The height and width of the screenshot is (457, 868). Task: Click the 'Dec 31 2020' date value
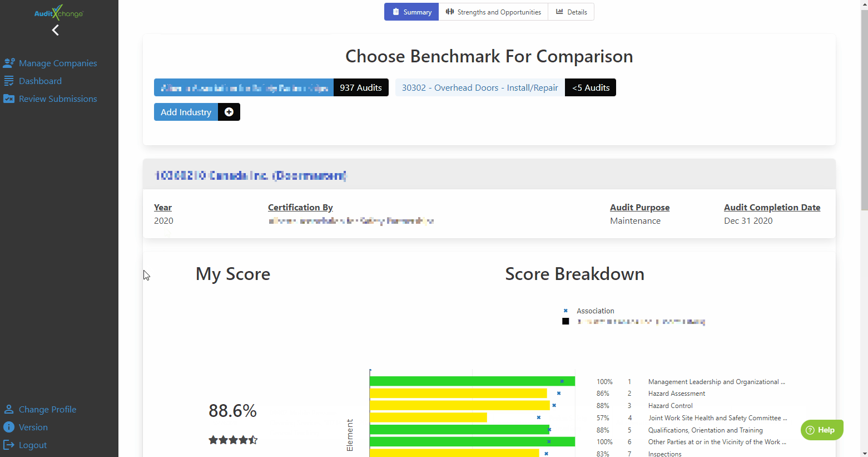pos(748,220)
